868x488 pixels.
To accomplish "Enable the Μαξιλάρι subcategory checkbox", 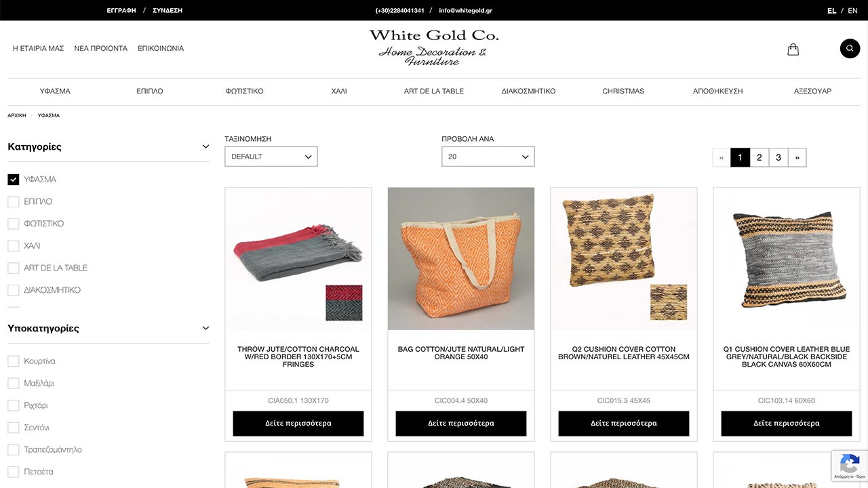I will (x=13, y=384).
